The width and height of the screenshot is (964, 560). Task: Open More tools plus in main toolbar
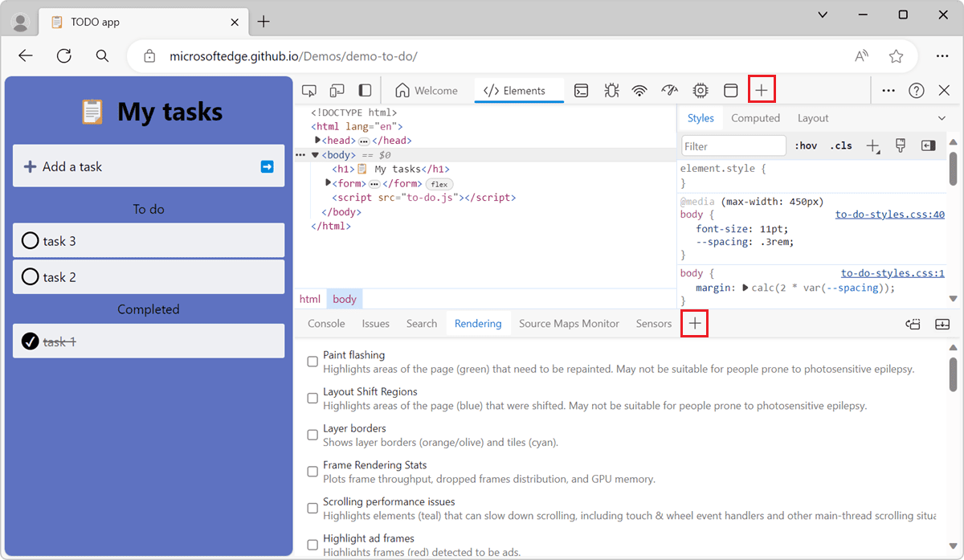pyautogui.click(x=762, y=91)
